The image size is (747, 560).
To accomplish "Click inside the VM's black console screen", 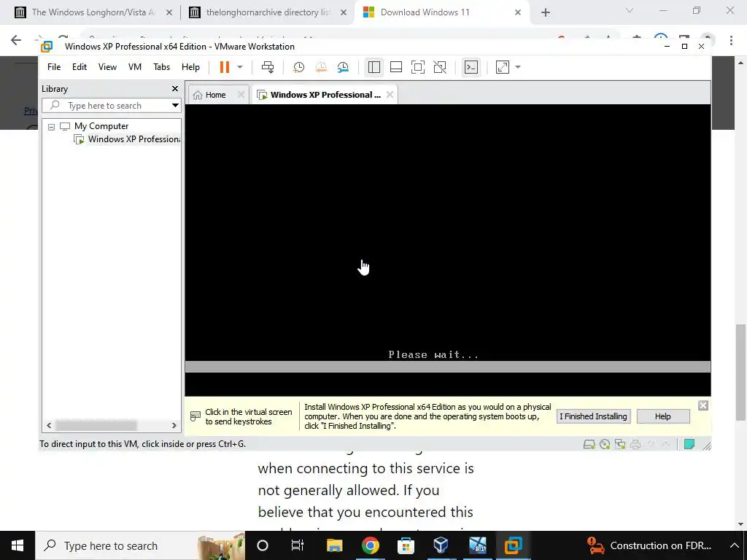I will 448,250.
